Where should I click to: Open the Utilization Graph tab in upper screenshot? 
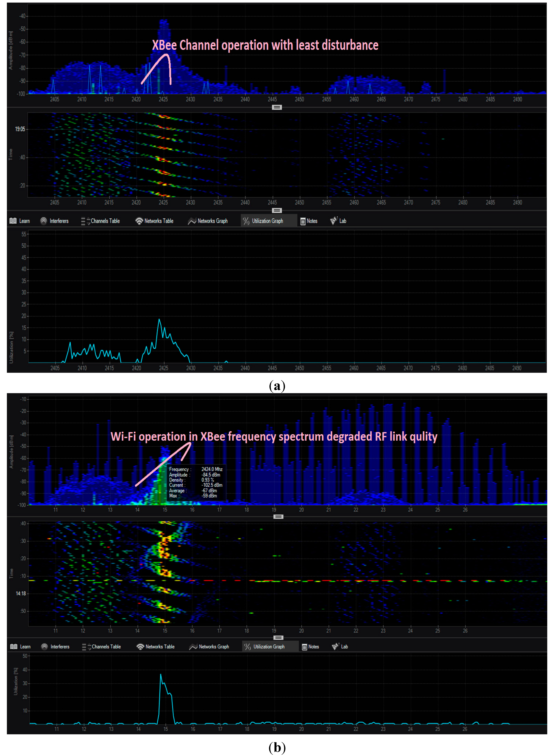267,221
